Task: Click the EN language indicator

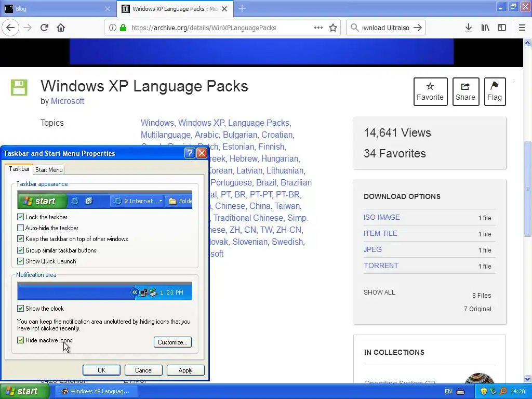Action: click(448, 392)
